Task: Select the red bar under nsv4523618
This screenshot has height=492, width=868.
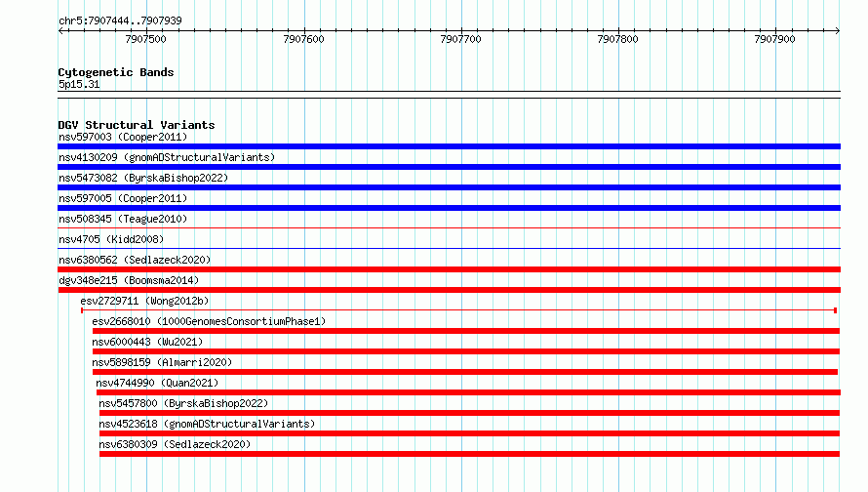Action: pyautogui.click(x=469, y=433)
